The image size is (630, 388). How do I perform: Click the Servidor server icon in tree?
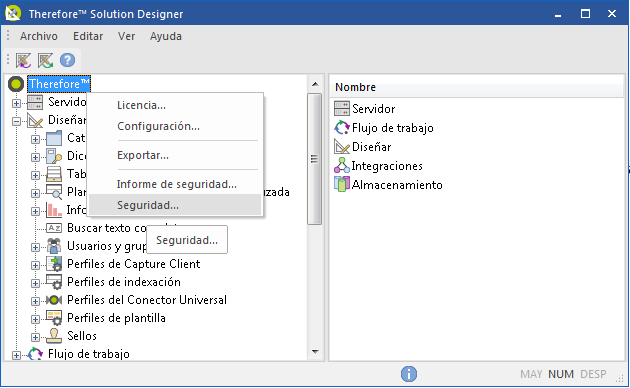[35, 102]
